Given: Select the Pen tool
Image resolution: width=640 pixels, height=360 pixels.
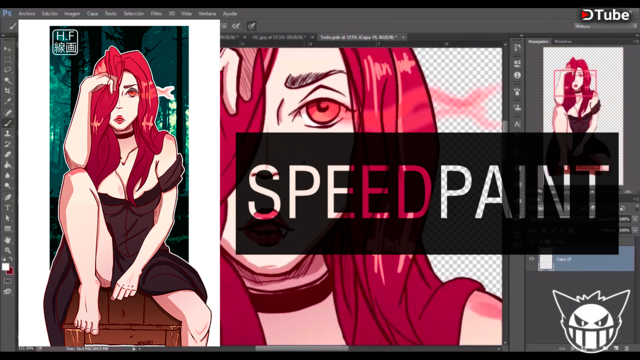Looking at the screenshot, I should pos(8,197).
